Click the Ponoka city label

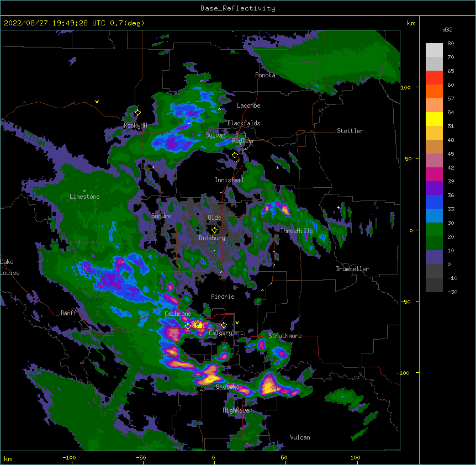click(265, 75)
